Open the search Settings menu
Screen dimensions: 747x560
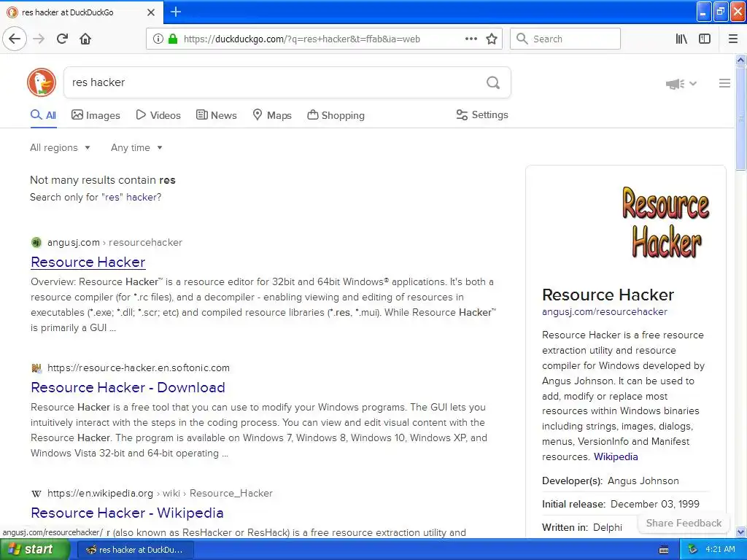[x=482, y=114]
